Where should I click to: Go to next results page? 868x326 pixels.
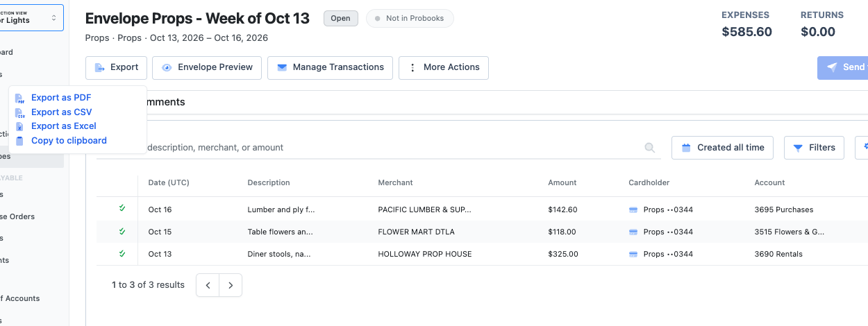pos(231,285)
